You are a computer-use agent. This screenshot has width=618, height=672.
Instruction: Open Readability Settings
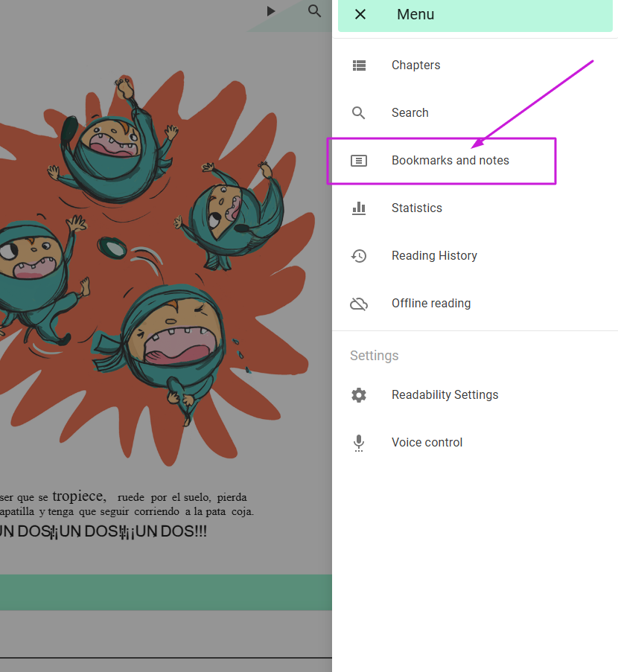445,394
